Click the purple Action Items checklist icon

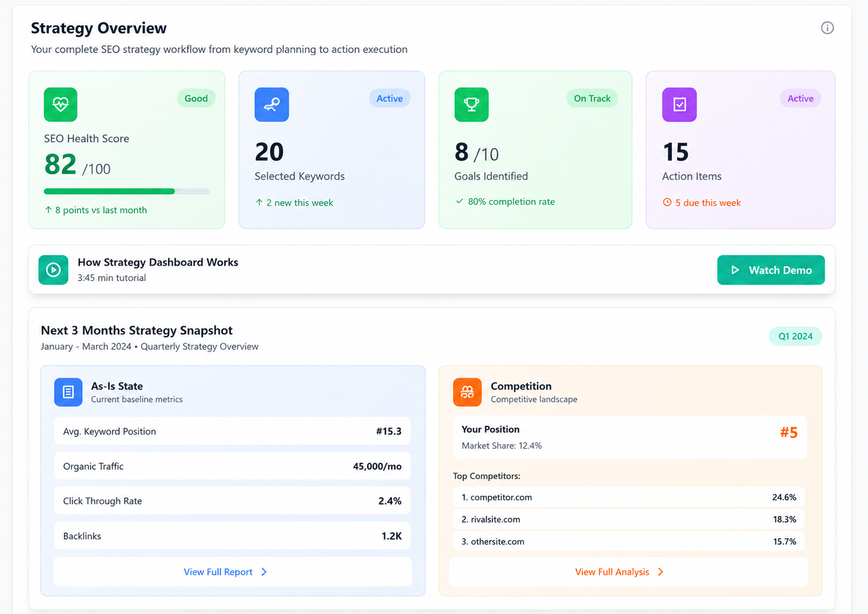[x=679, y=105]
